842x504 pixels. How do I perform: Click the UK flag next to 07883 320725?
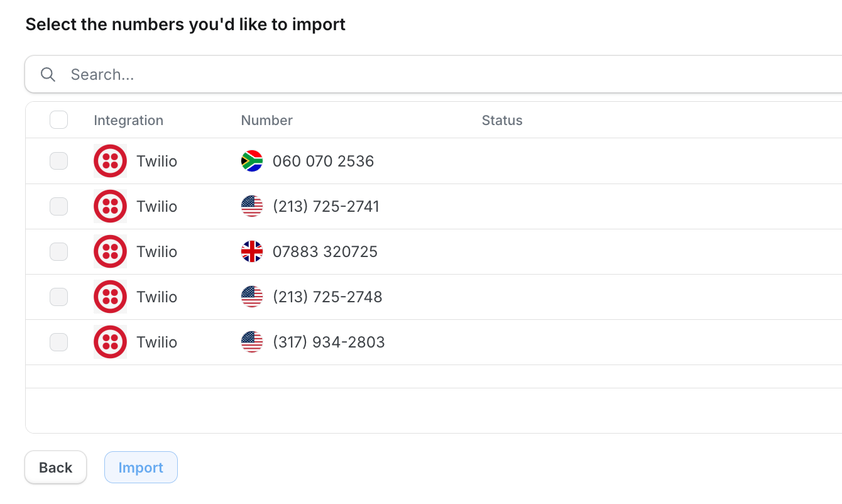pos(252,251)
